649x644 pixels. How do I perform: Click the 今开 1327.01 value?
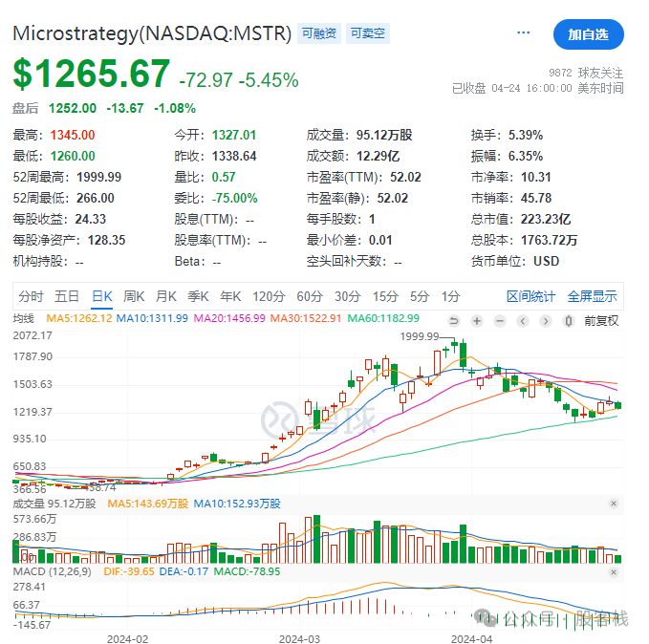[234, 135]
